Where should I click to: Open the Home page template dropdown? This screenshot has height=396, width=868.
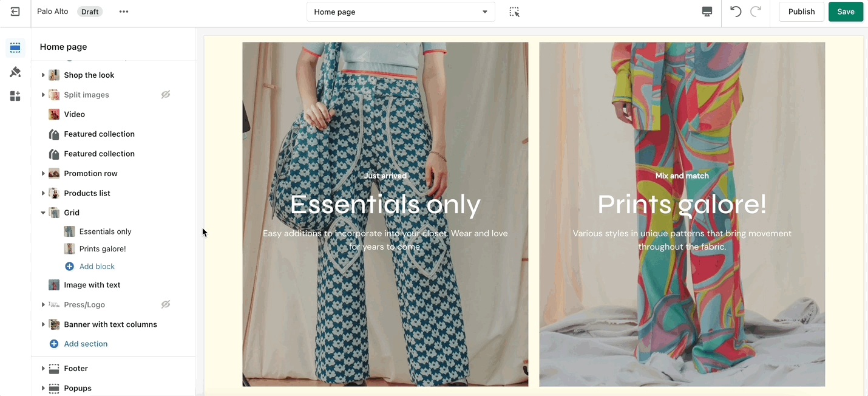coord(401,12)
